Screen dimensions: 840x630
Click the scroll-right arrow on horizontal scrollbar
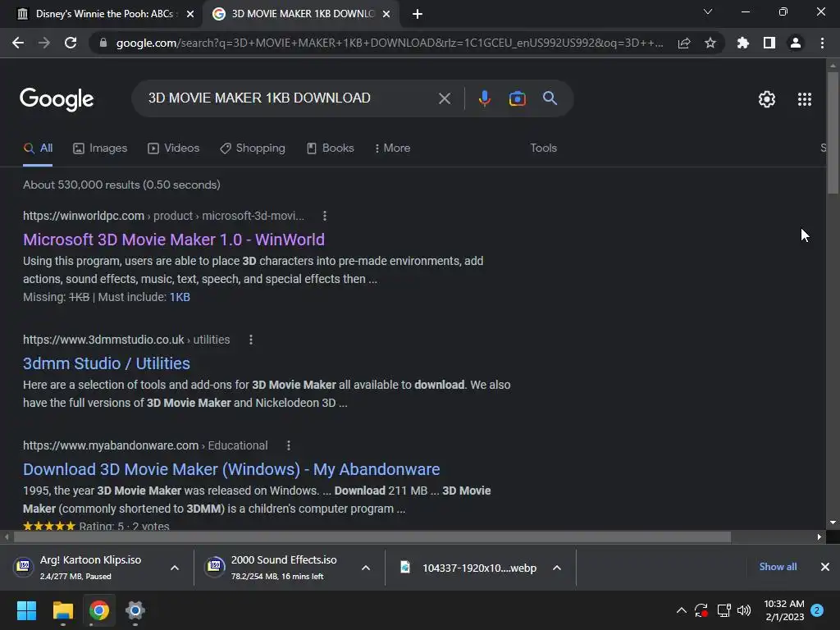(x=819, y=536)
